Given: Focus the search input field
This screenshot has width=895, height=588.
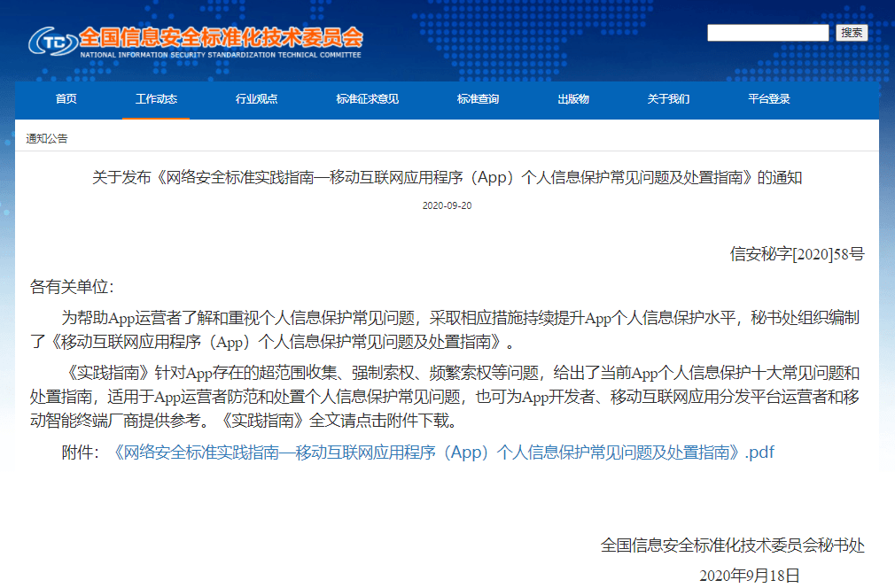Looking at the screenshot, I should click(767, 33).
